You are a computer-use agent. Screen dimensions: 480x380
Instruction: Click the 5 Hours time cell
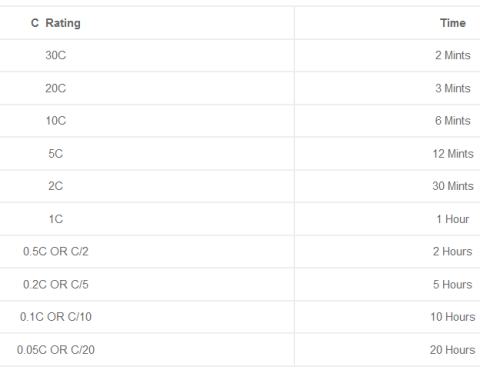(x=453, y=284)
